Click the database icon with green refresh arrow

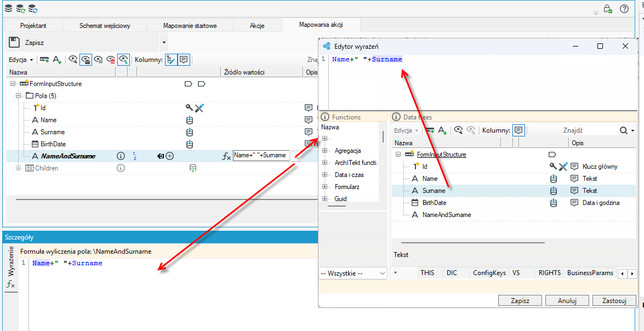pos(20,9)
